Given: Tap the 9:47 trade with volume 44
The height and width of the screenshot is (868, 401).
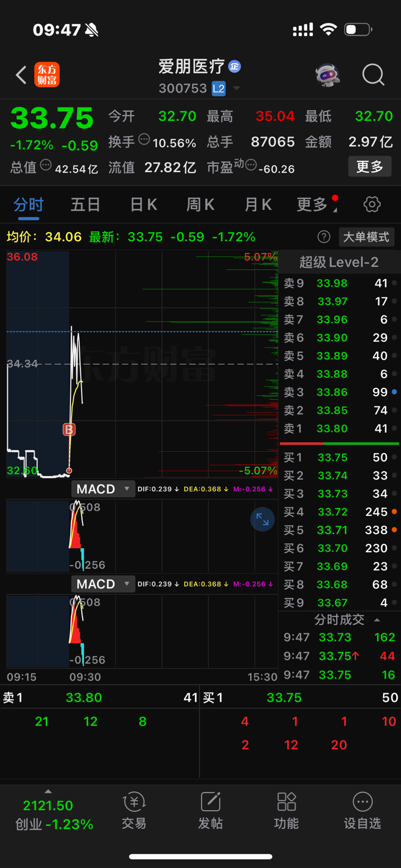Looking at the screenshot, I should (339, 656).
